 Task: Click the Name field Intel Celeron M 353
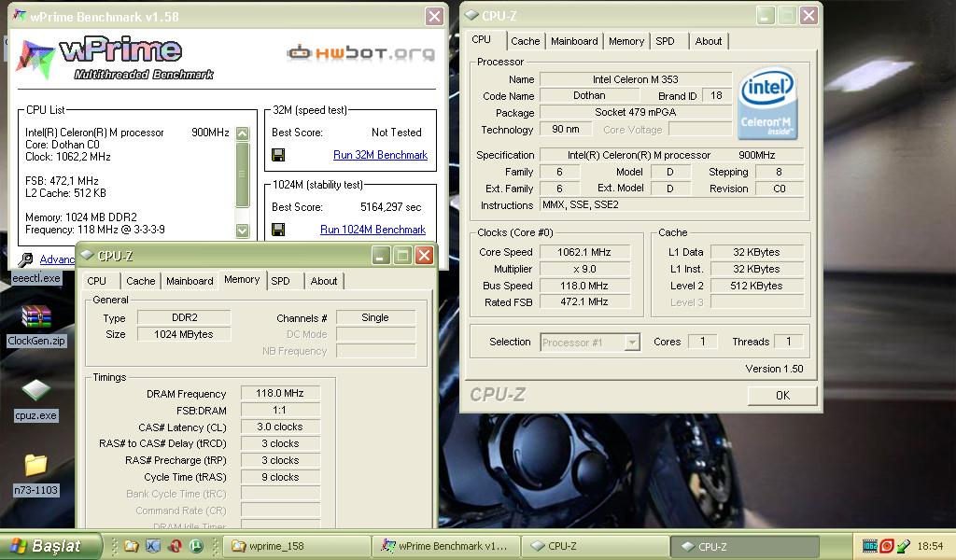pyautogui.click(x=635, y=79)
